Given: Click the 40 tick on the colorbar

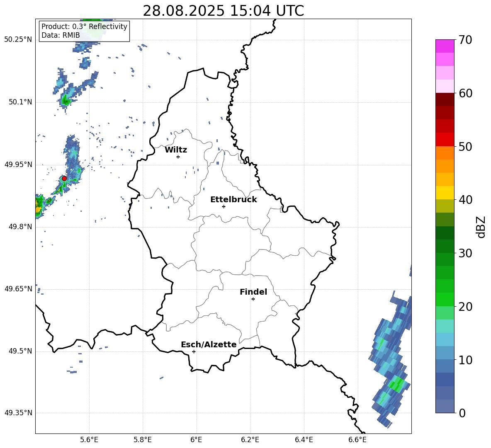Looking at the screenshot, I should [465, 200].
